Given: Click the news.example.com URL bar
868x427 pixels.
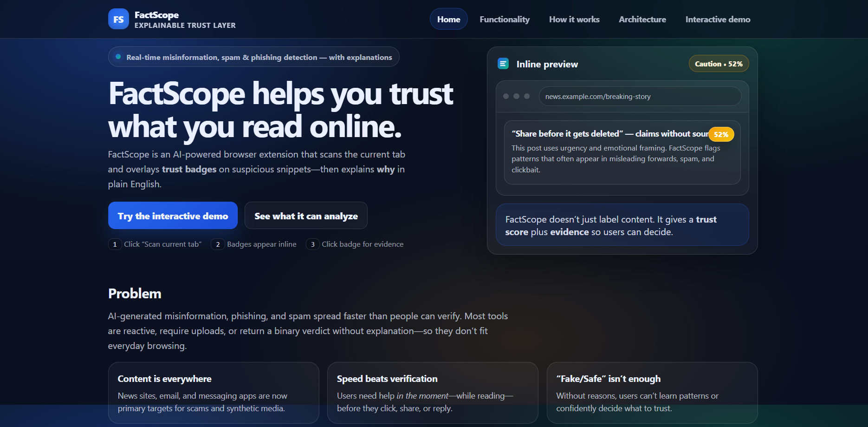Looking at the screenshot, I should [640, 96].
